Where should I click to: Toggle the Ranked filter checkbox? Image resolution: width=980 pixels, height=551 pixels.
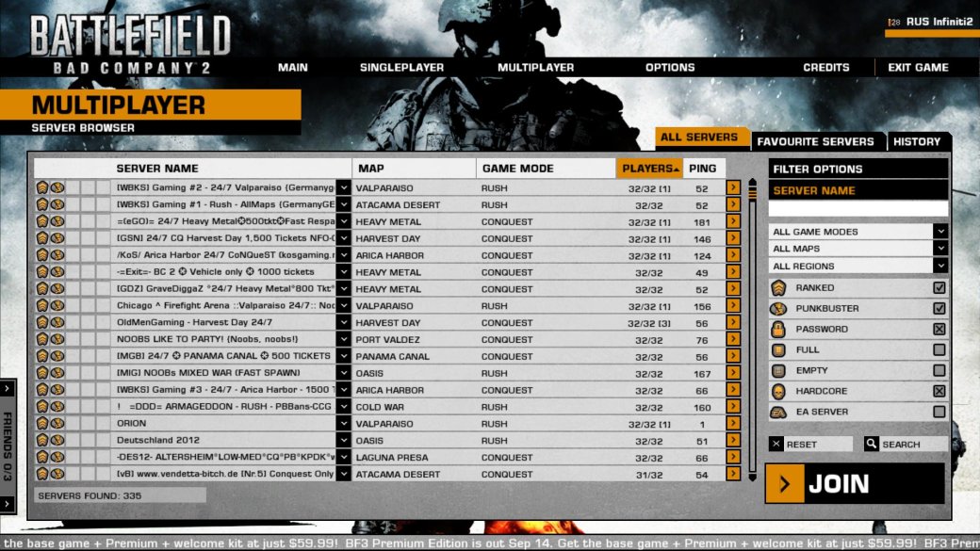939,288
